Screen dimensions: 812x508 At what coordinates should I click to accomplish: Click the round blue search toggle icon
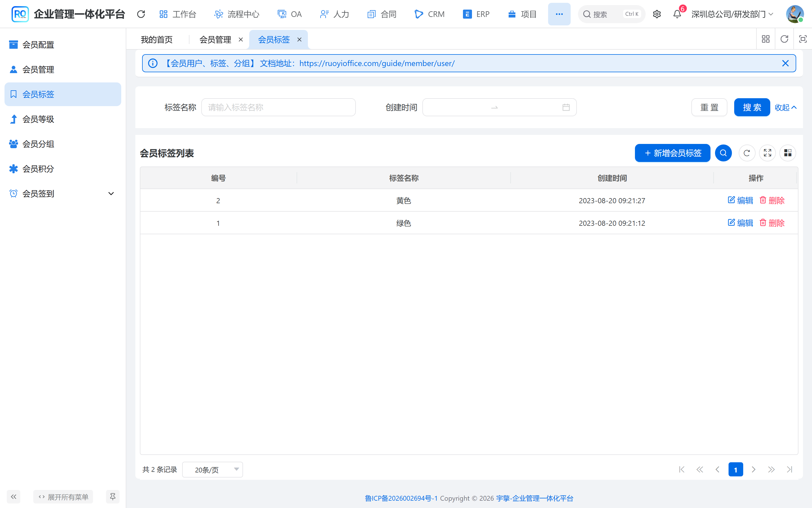coord(723,153)
